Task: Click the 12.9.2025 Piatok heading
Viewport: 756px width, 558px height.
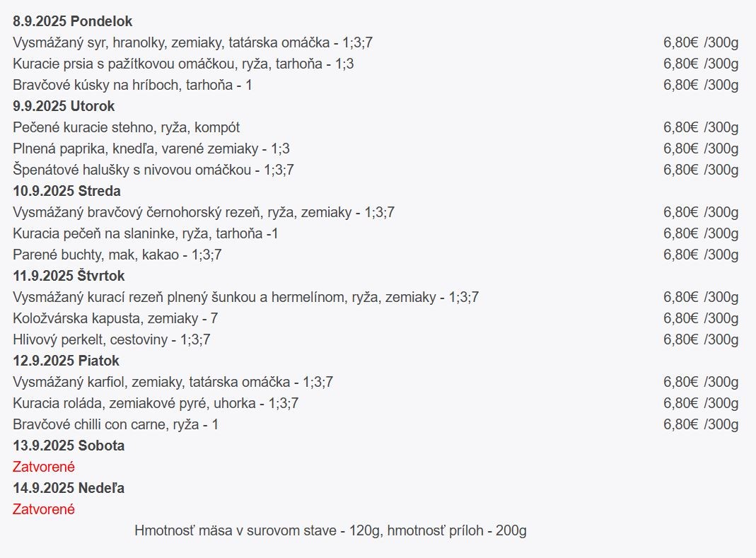Action: coord(66,361)
